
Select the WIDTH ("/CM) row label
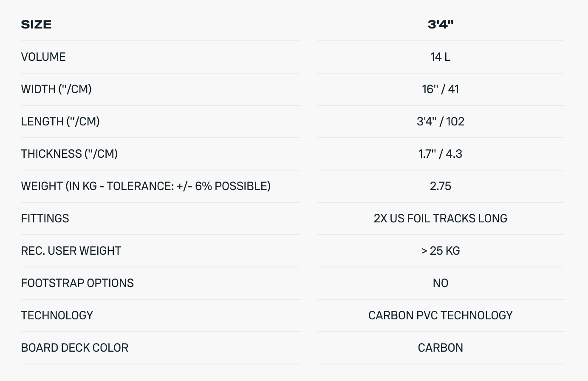click(x=56, y=89)
